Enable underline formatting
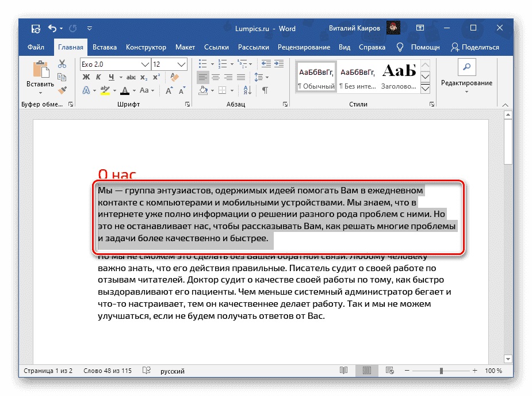The height and width of the screenshot is (396, 532). pyautogui.click(x=111, y=77)
